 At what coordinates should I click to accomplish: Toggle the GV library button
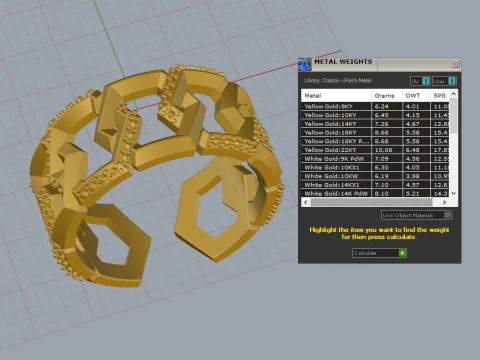(x=420, y=81)
